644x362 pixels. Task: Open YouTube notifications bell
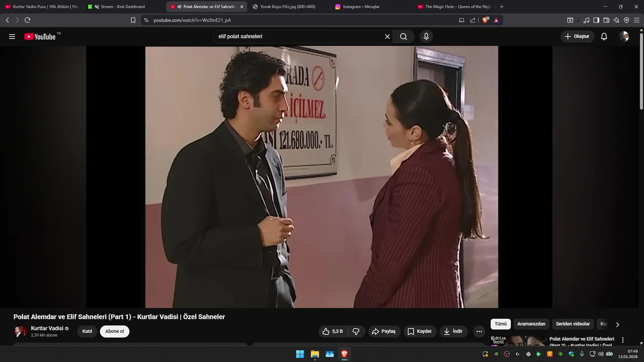coord(604,37)
